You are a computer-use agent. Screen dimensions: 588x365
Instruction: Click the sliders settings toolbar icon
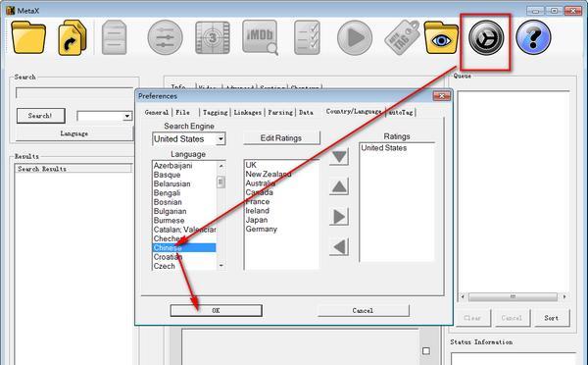(165, 37)
